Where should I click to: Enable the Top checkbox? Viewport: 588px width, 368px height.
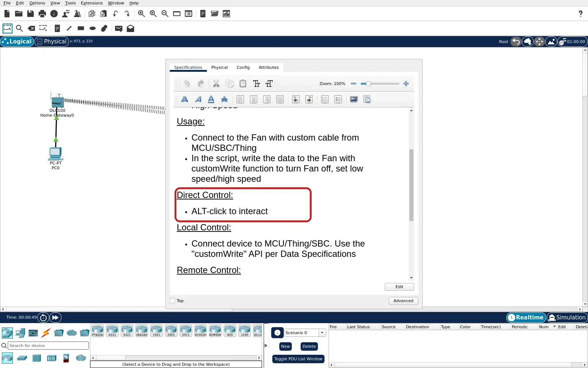point(172,301)
